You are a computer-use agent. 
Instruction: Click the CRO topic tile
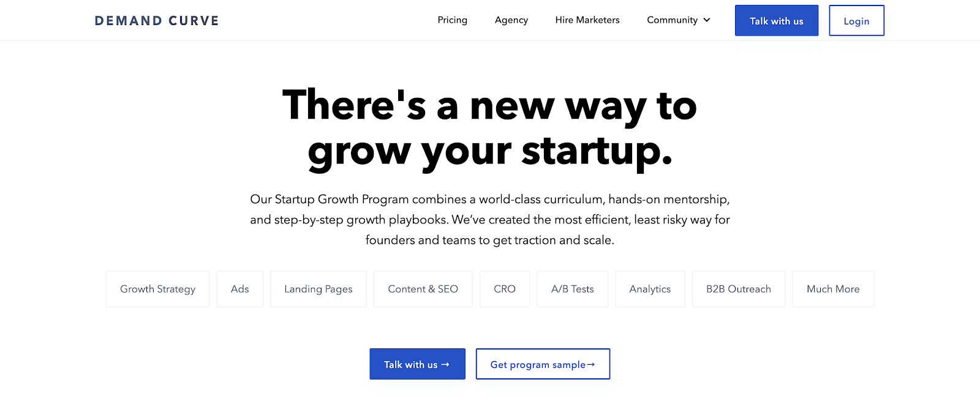pos(504,289)
